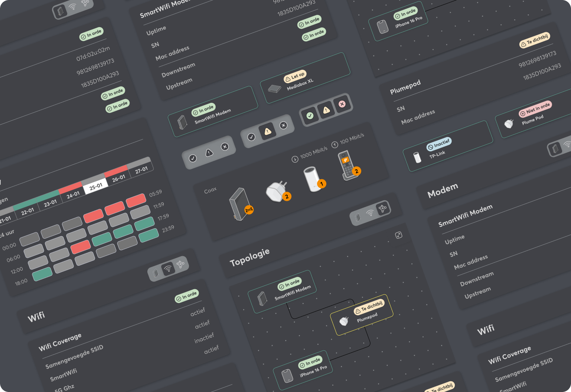
Task: Click the highlighted wifi icon above the Wifi panel
Action: 168,268
